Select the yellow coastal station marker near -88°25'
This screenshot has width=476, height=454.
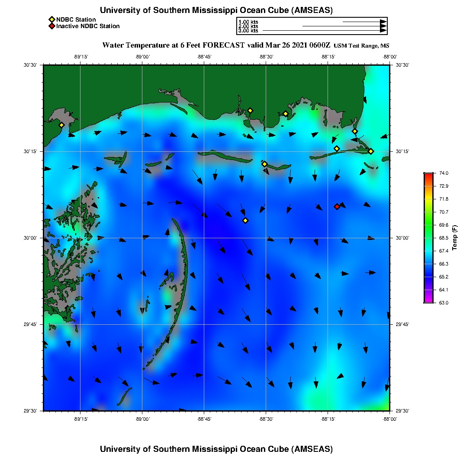coord(285,114)
